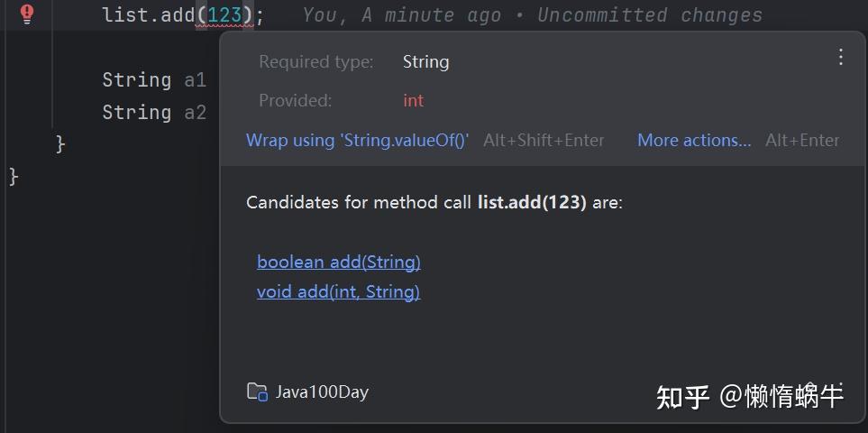This screenshot has height=433, width=868.
Task: Navigate to boolean add(String) candidate
Action: click(338, 262)
